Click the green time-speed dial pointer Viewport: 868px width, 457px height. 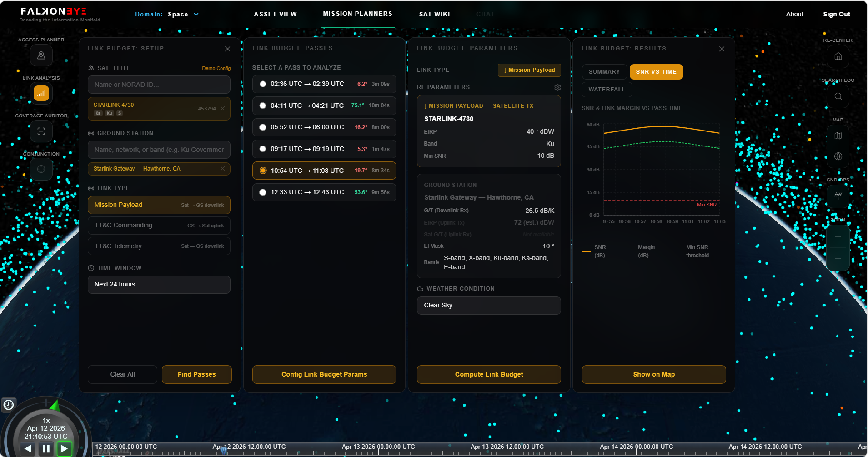55,405
